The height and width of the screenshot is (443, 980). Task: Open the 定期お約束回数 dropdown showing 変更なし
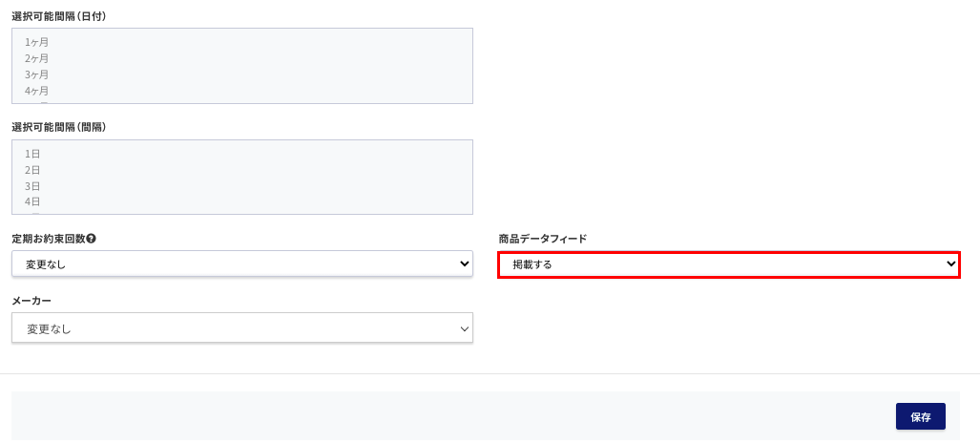point(241,264)
